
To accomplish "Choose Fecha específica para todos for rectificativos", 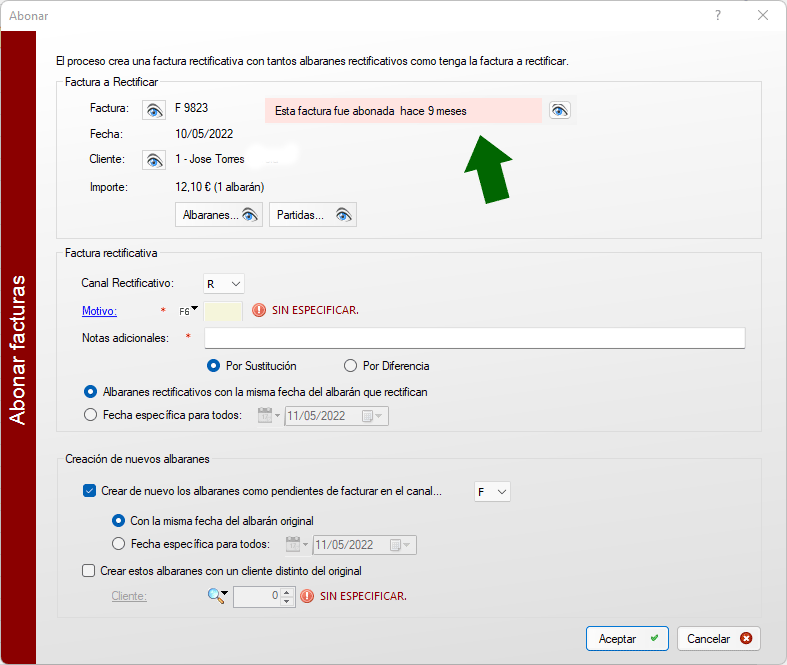I will pyautogui.click(x=91, y=415).
